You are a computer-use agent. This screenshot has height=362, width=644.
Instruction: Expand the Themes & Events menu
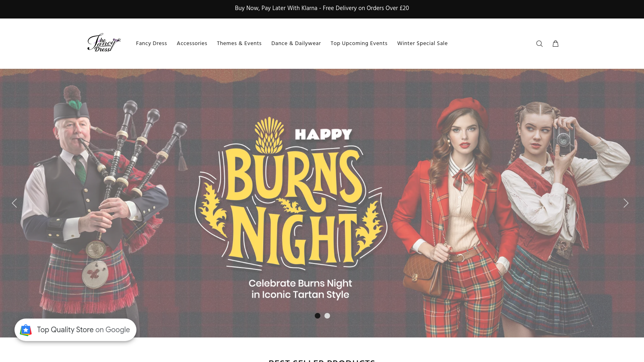[x=239, y=43]
